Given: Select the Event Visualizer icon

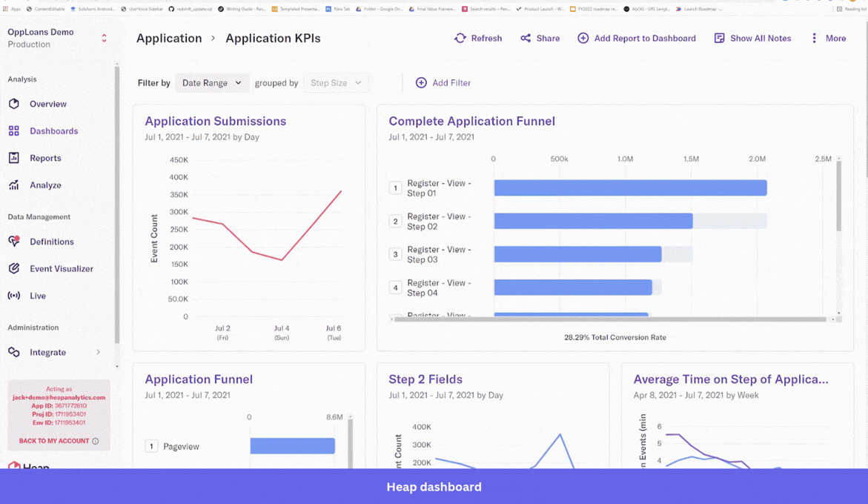Looking at the screenshot, I should (x=16, y=268).
